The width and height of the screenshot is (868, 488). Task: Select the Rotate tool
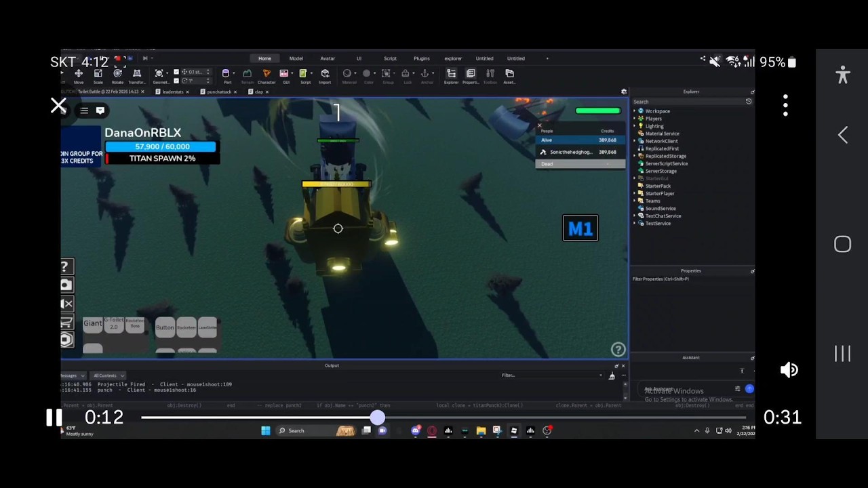point(118,76)
